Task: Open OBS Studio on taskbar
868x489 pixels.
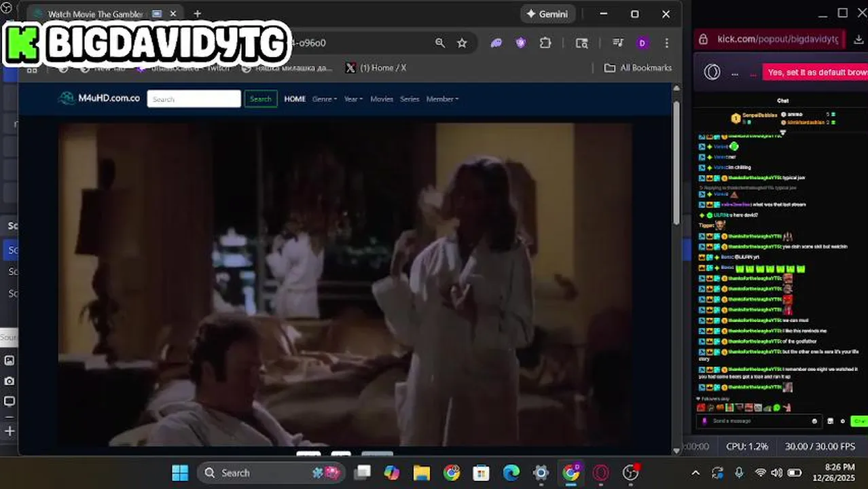Action: pyautogui.click(x=631, y=473)
